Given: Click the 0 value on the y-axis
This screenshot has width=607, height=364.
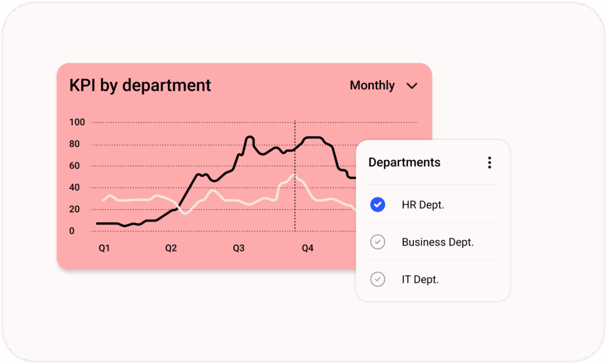Looking at the screenshot, I should coord(72,231).
